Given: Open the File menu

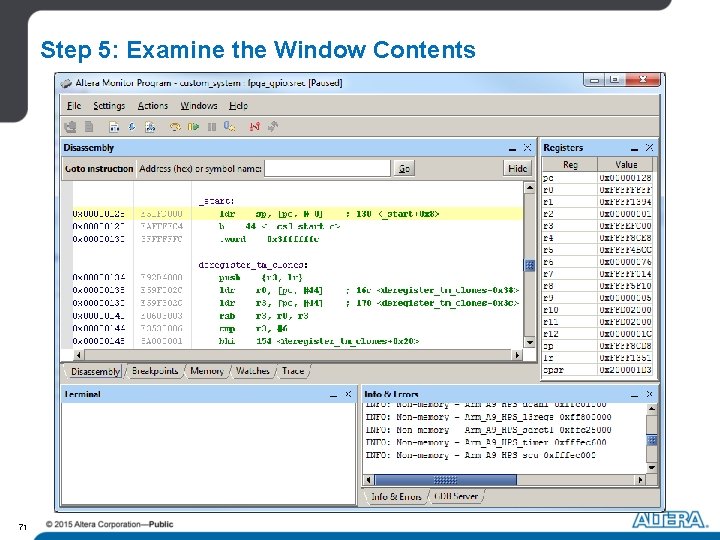Looking at the screenshot, I should click(x=73, y=106).
